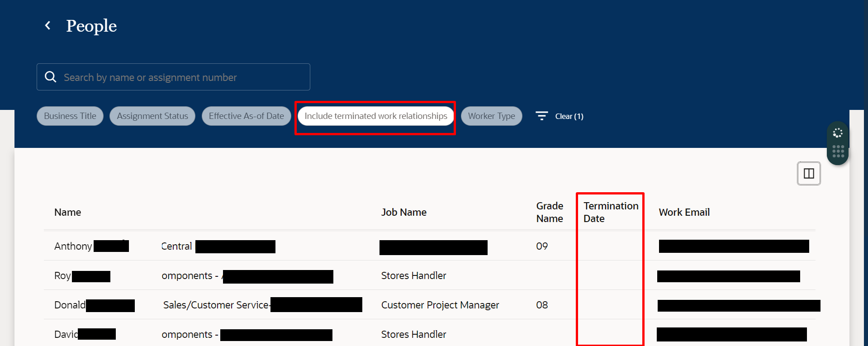Click Sales/Customer Service department text
The width and height of the screenshot is (868, 346).
point(216,305)
